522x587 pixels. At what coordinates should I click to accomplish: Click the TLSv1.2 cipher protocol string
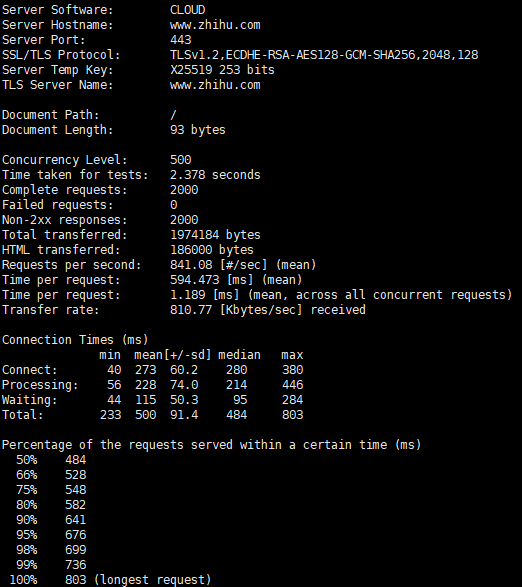(324, 55)
